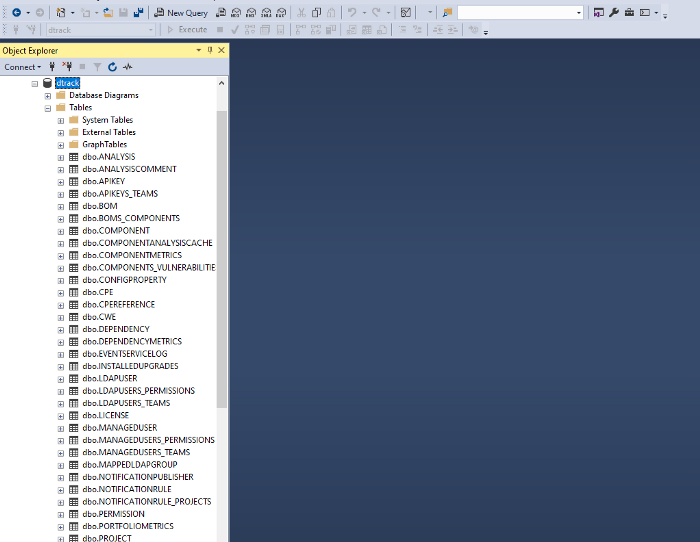The width and height of the screenshot is (700, 542).
Task: Select the dbo.NOTIFICATIONRULE table
Action: point(127,489)
